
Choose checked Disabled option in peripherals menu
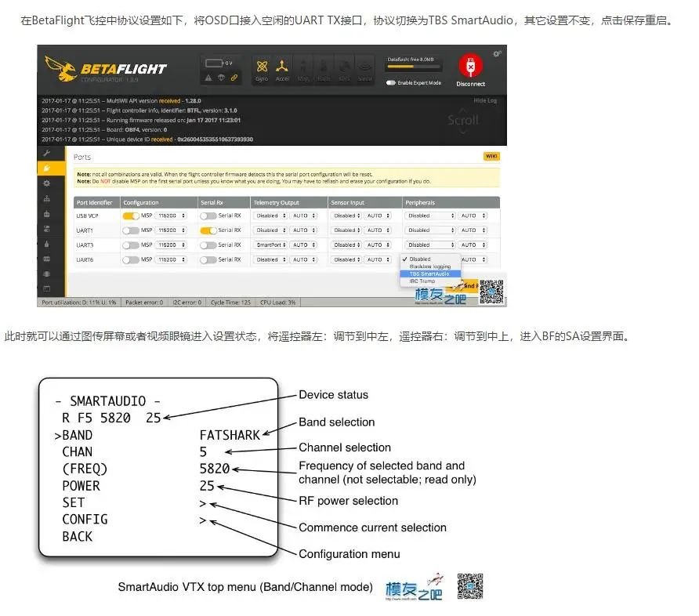[x=429, y=259]
